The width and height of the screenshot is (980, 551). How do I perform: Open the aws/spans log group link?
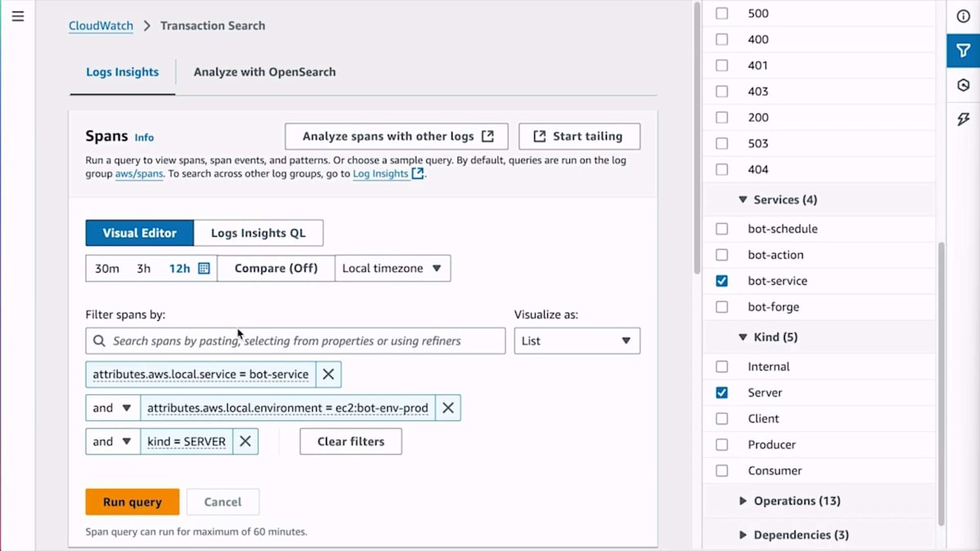click(140, 174)
